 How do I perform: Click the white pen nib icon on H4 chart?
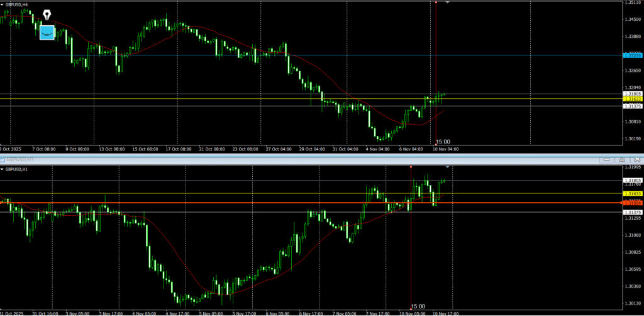[47, 14]
